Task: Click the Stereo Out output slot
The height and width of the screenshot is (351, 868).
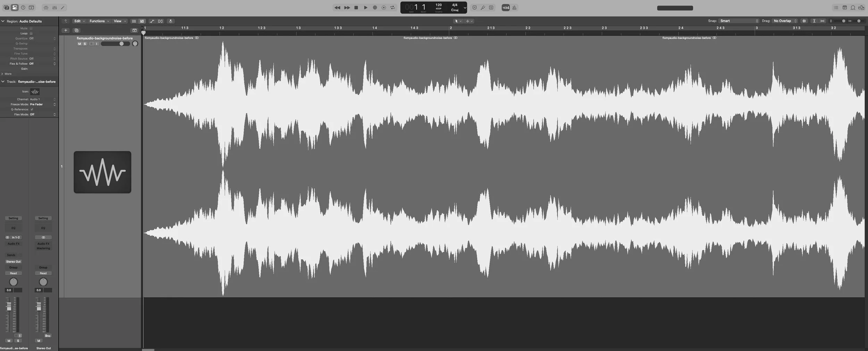Action: coord(13,262)
